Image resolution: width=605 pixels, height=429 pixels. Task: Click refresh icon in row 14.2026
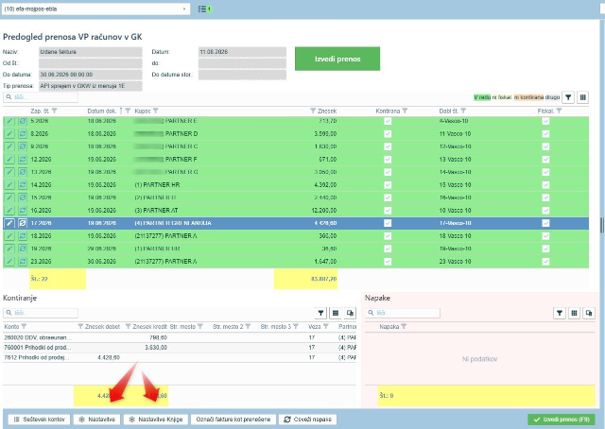(22, 185)
